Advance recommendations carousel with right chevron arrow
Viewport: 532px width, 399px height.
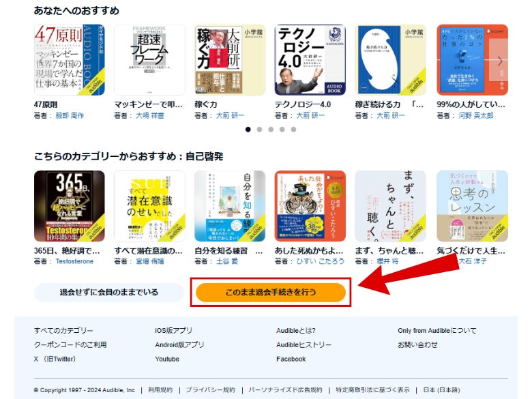point(500,61)
